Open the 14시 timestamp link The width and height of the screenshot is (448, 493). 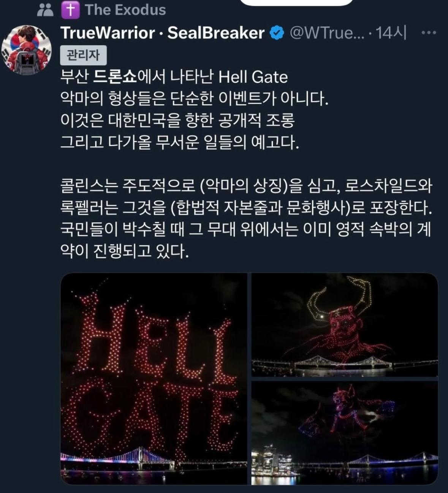(x=391, y=33)
